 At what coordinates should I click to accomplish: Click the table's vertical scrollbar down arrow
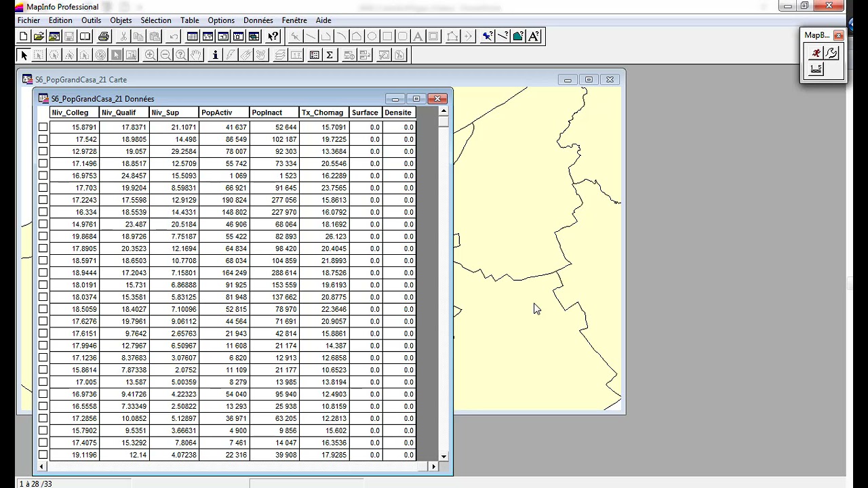click(443, 457)
